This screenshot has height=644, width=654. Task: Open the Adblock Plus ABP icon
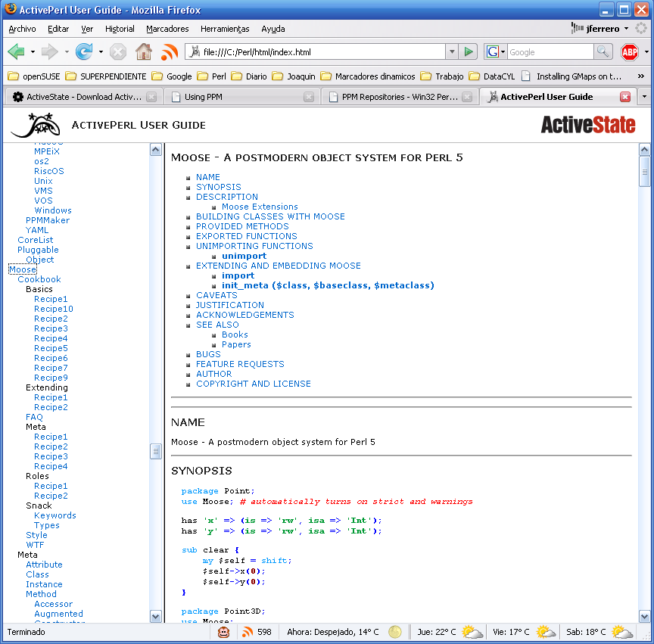tap(629, 52)
